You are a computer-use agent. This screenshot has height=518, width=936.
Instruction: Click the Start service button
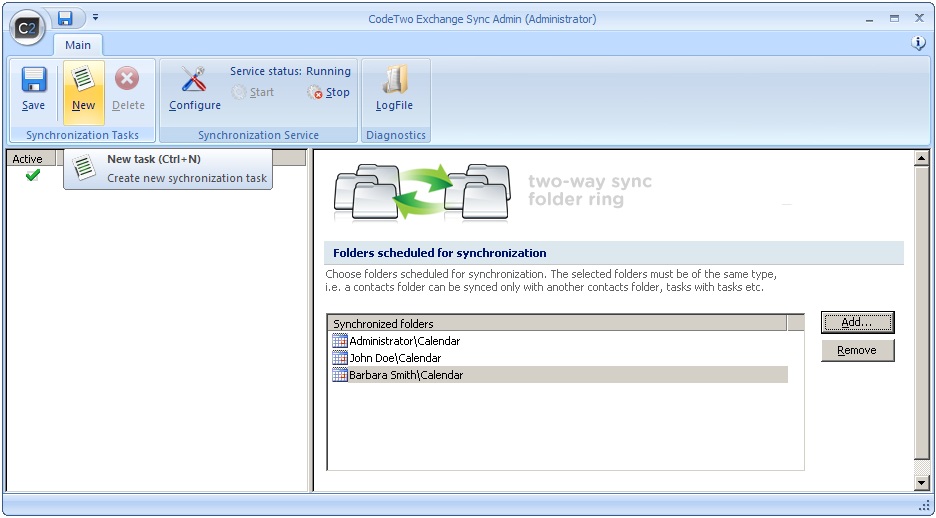253,92
